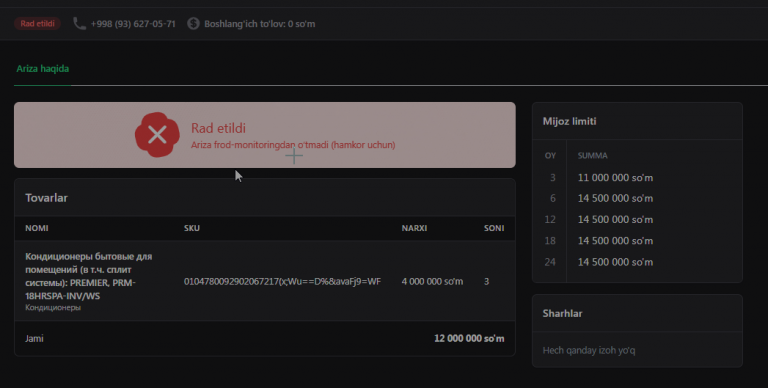Click the 24-month 14 500 000 so'm row
The width and height of the screenshot is (768, 388).
tap(615, 262)
